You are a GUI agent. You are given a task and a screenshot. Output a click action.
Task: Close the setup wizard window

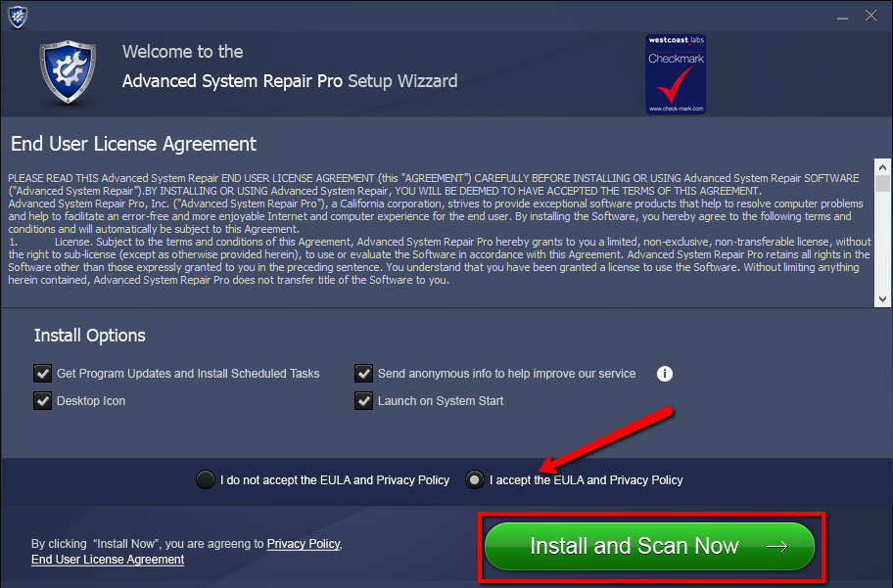tap(871, 16)
